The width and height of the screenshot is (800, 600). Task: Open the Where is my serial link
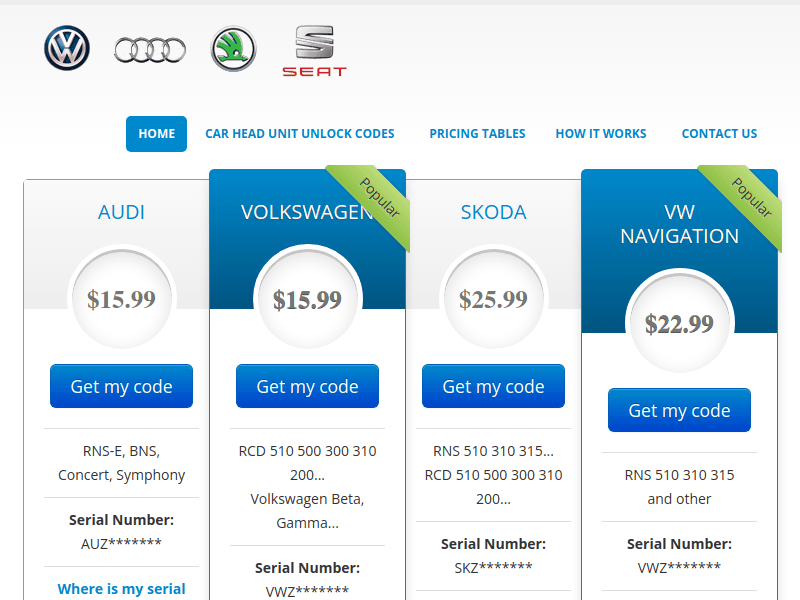click(121, 589)
